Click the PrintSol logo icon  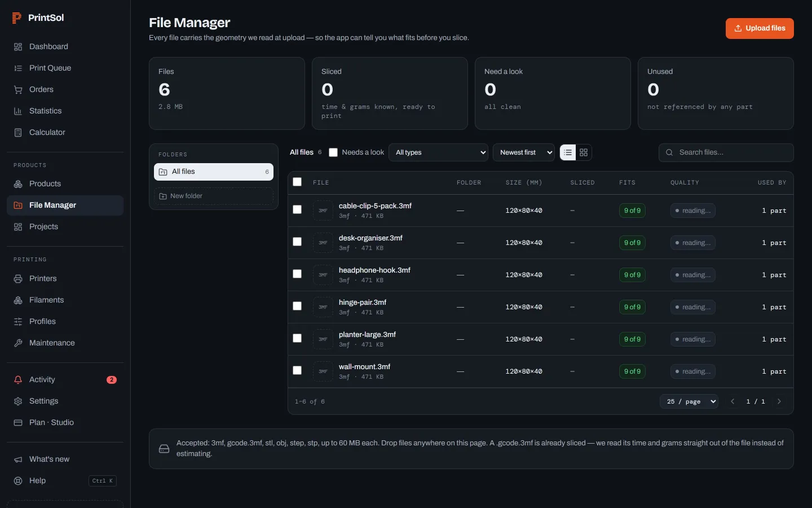coord(17,18)
